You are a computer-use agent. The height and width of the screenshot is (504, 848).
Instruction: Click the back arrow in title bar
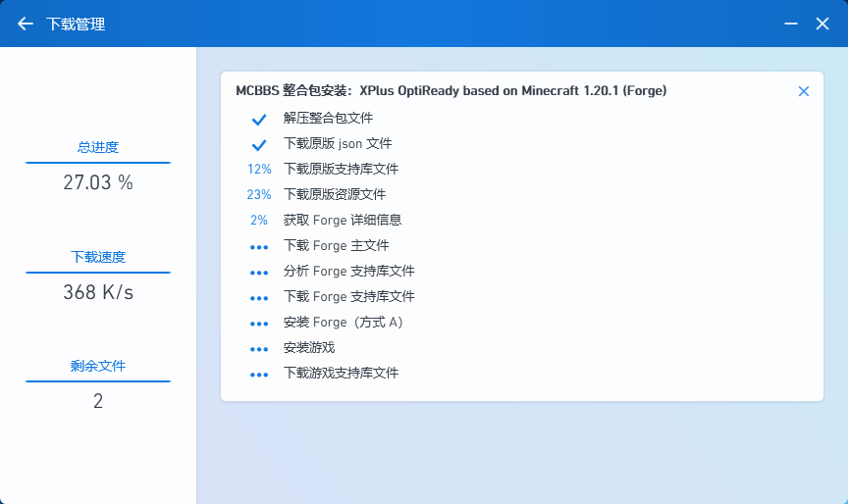click(x=26, y=24)
